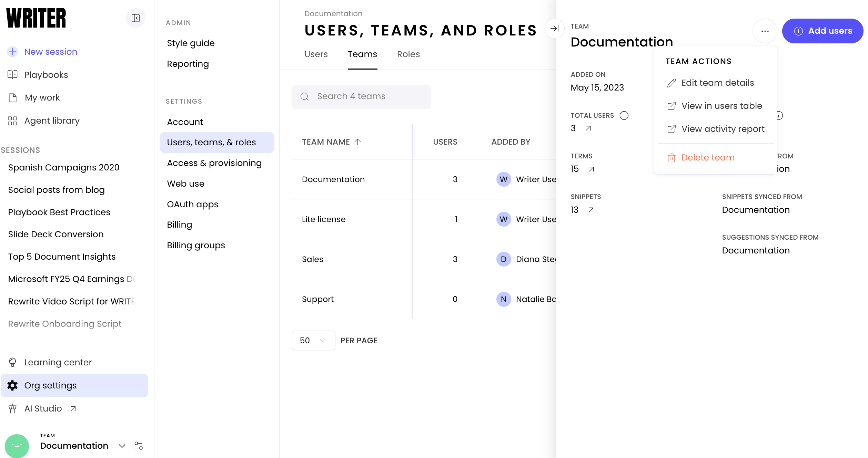Expand the Documentation team switcher chevron
The image size is (868, 458).
click(x=122, y=446)
